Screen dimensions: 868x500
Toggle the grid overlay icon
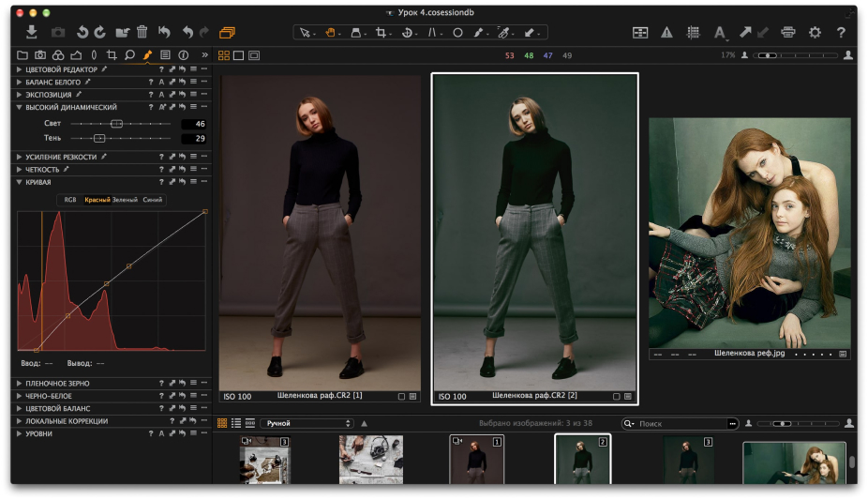point(693,32)
